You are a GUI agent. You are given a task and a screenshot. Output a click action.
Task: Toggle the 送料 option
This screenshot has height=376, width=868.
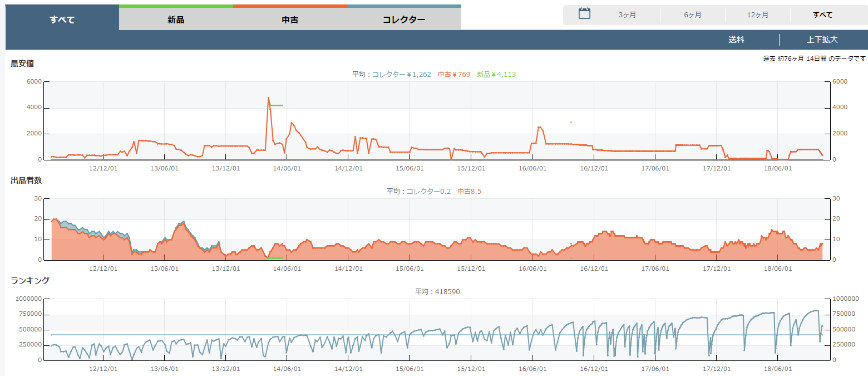click(x=736, y=40)
